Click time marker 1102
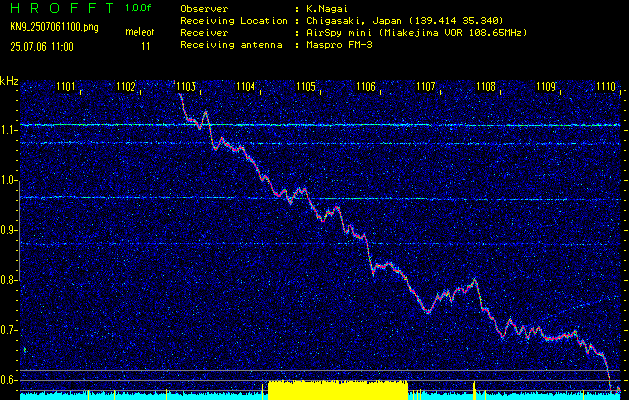Screen dimensions: 629x400 click(126, 86)
